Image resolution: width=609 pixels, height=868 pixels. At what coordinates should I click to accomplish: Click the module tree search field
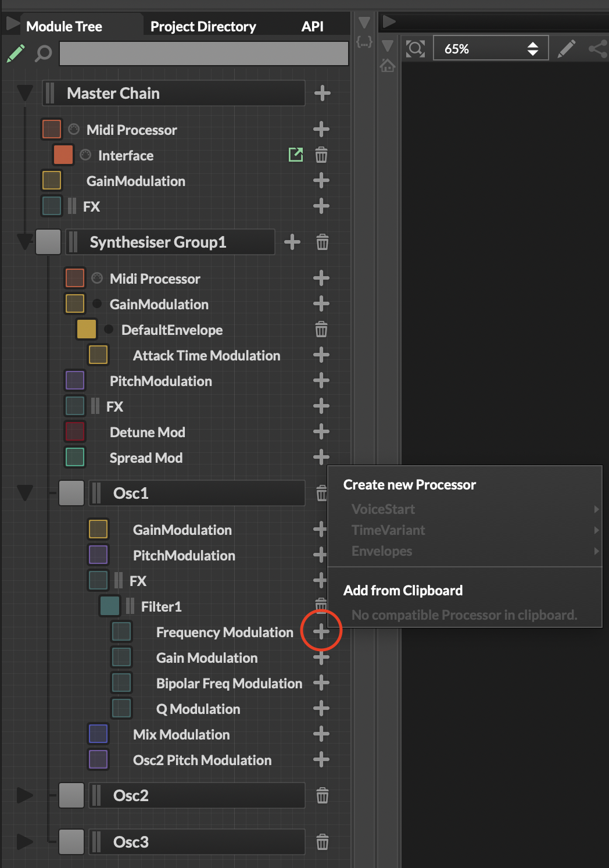tap(203, 54)
